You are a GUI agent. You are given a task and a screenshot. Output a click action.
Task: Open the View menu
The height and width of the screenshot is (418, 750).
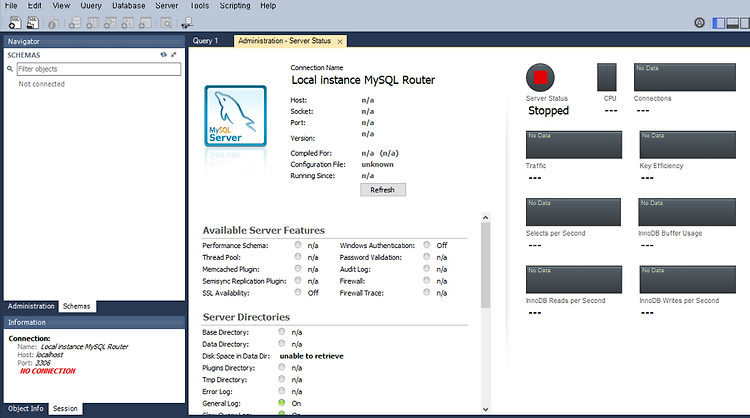point(61,6)
